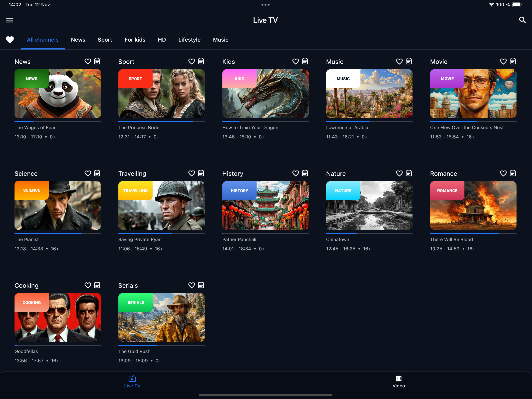Tap the three-dot multitasking indicator
The image size is (532, 399).
point(266,5)
